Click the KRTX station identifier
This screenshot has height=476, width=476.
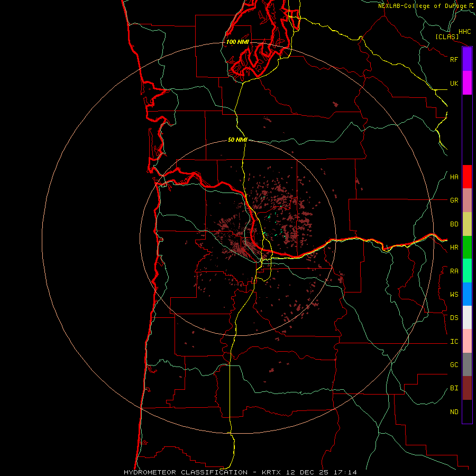271,472
